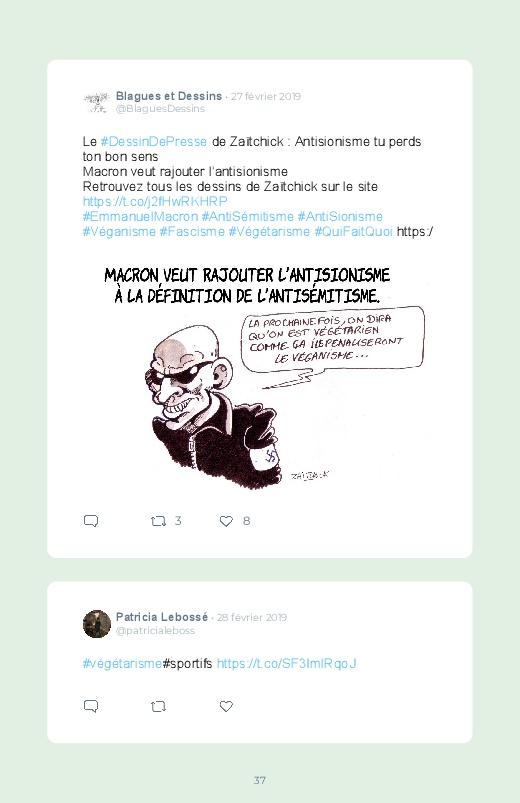Screen dimensions: 520x803
Task: Reply to Patricia Lebossé's tweet
Action: (91, 706)
